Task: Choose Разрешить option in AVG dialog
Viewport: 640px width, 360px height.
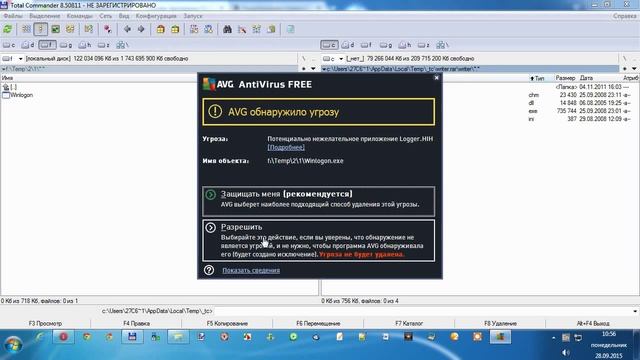Action: pos(318,240)
